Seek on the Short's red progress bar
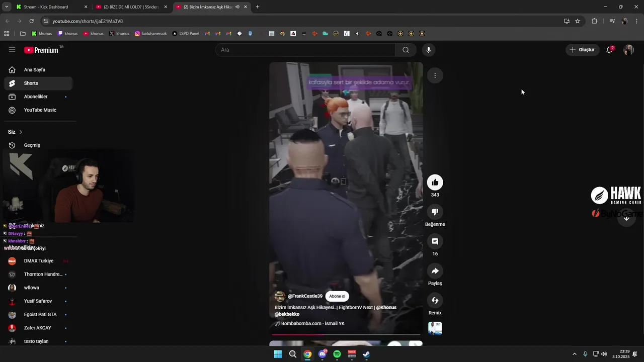This screenshot has width=644, height=362. (x=346, y=334)
